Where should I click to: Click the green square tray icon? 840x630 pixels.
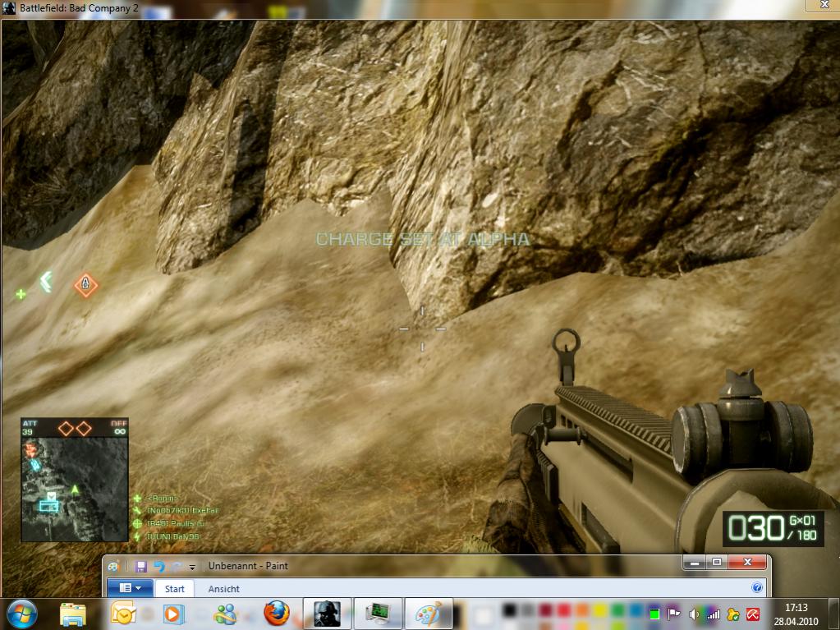(654, 614)
